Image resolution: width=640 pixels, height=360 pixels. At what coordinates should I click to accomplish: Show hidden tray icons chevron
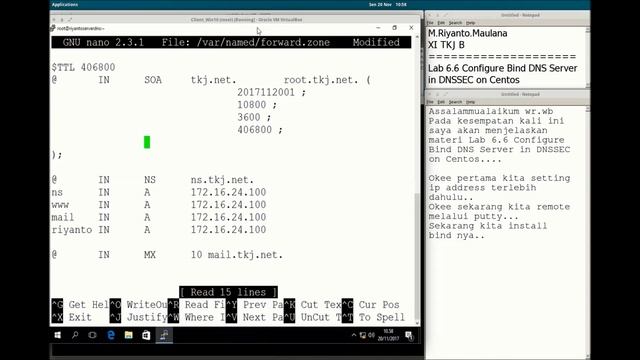coord(354,335)
